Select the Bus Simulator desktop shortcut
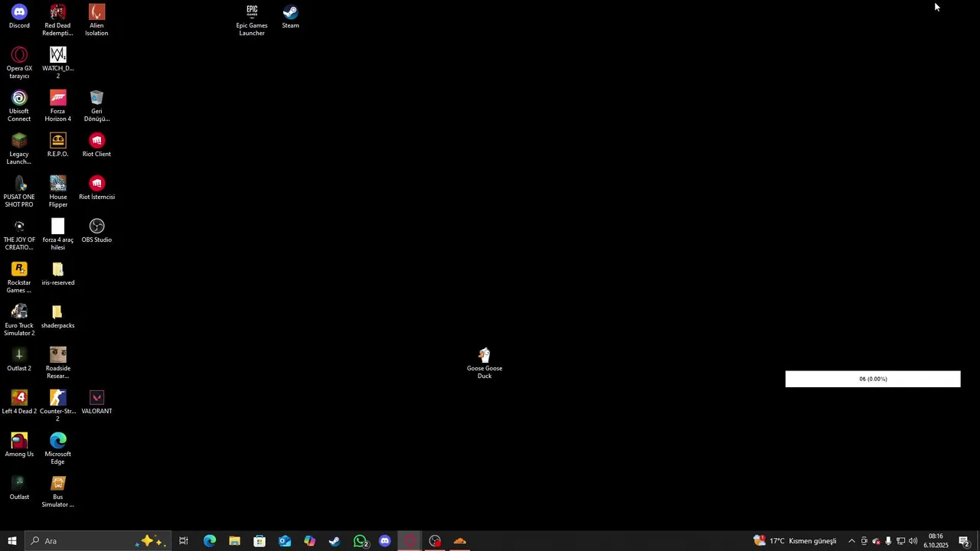The height and width of the screenshot is (551, 980). coord(57,492)
